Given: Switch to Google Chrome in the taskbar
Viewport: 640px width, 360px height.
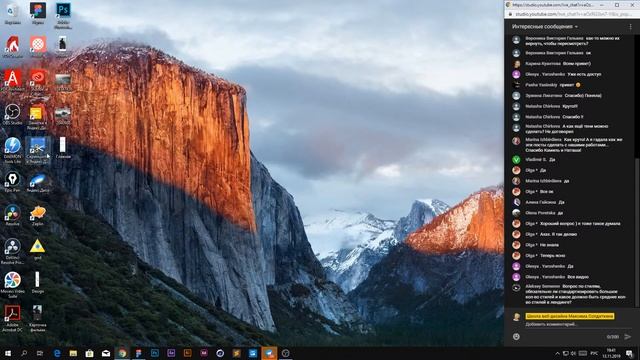Looking at the screenshot, I should 122,353.
